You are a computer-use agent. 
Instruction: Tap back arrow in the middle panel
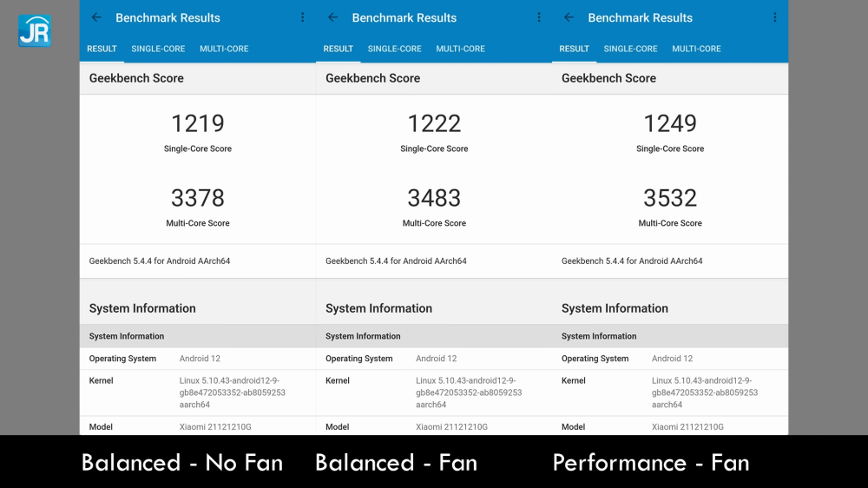click(332, 17)
